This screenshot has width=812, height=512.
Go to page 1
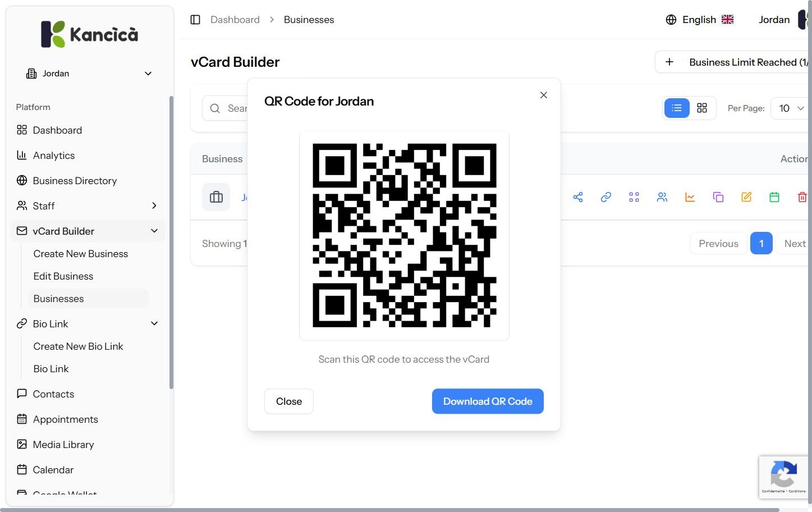click(761, 243)
